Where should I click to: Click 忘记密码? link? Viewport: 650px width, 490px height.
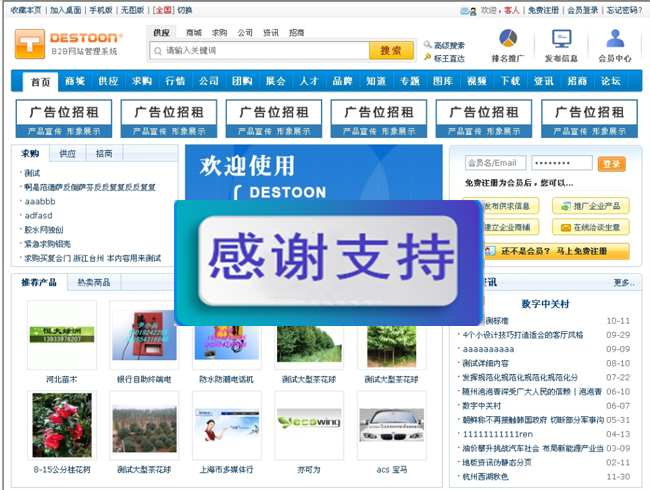coord(625,10)
